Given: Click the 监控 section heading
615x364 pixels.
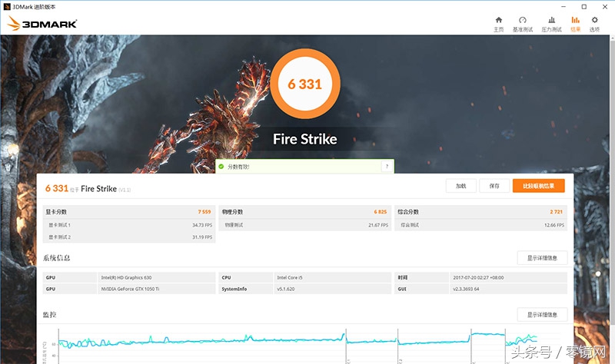Looking at the screenshot, I should click(50, 315).
